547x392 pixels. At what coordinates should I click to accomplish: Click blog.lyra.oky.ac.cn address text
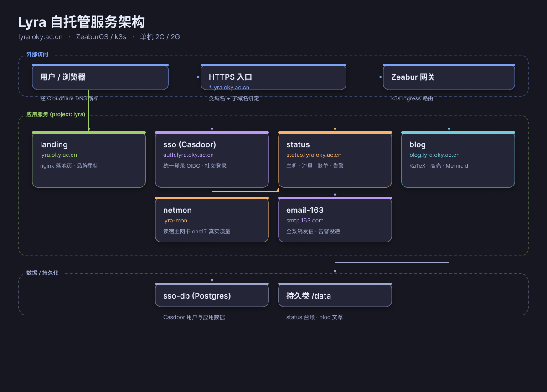coord(434,155)
